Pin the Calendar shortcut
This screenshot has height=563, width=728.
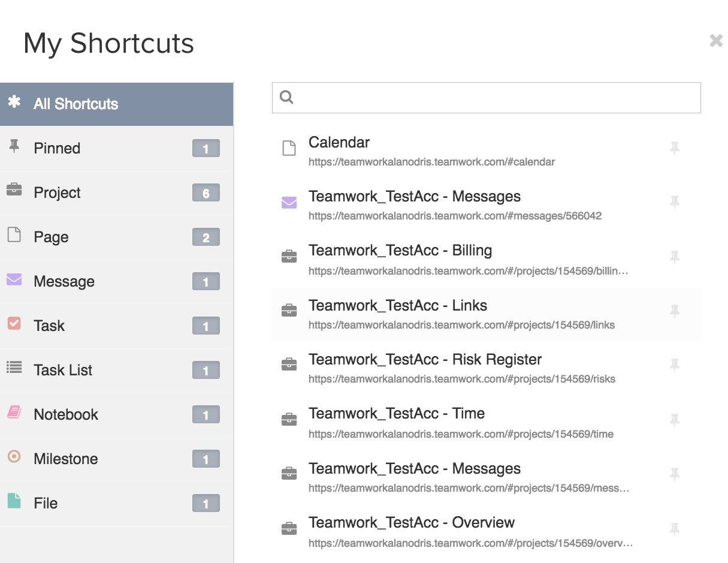click(675, 148)
